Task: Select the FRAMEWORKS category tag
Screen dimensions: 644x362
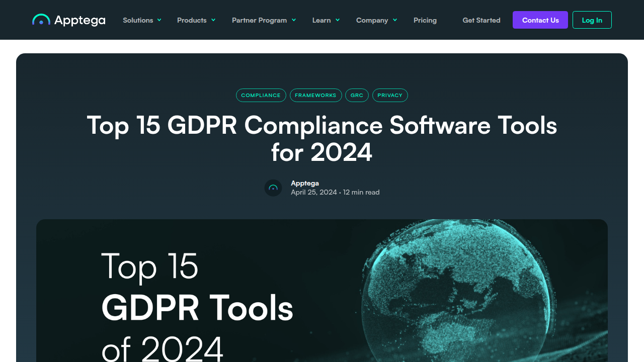Action: pyautogui.click(x=316, y=95)
